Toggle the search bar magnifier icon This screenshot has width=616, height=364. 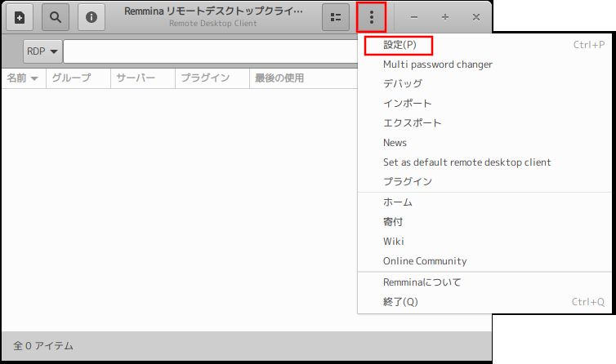pyautogui.click(x=56, y=16)
